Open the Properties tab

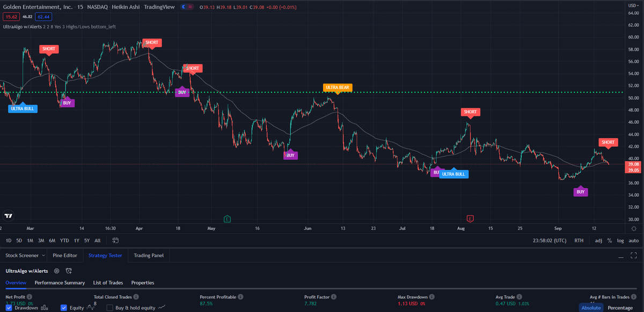click(143, 283)
